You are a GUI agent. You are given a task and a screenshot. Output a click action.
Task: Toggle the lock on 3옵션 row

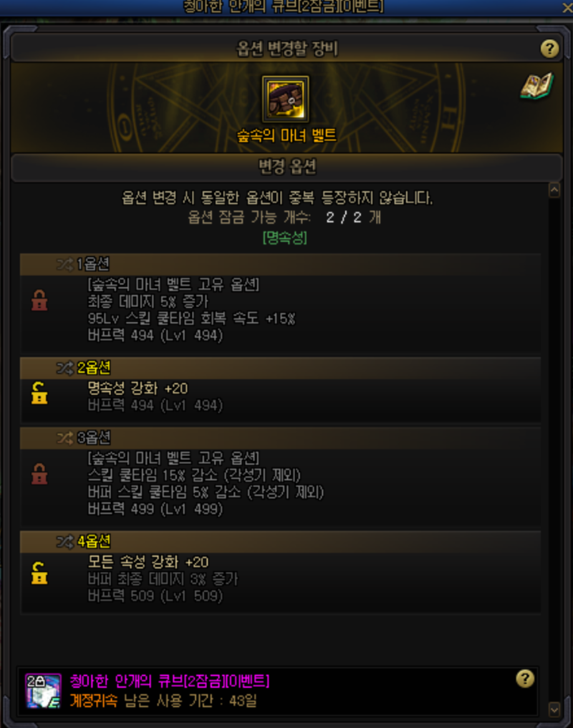pyautogui.click(x=39, y=473)
